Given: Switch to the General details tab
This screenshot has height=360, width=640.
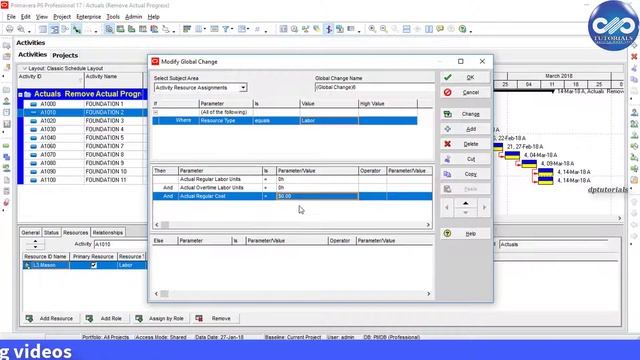Looking at the screenshot, I should (31, 233).
